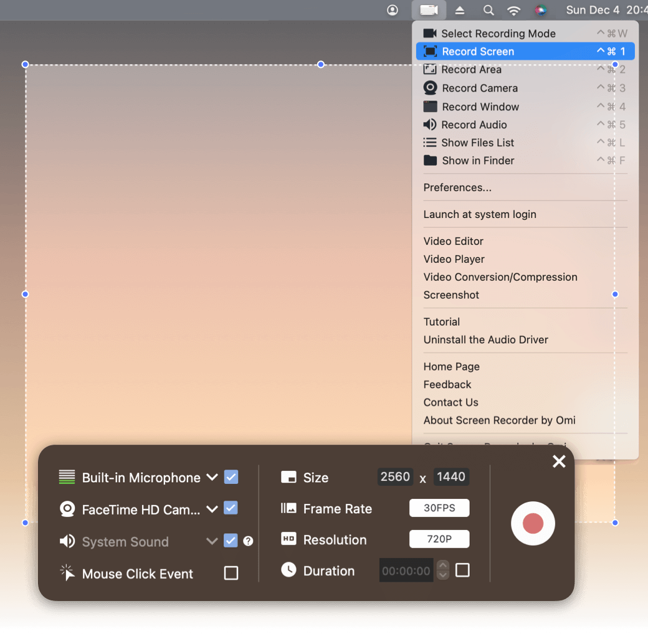
Task: Open the Frame Rate 30FPS dropdown
Action: (439, 508)
